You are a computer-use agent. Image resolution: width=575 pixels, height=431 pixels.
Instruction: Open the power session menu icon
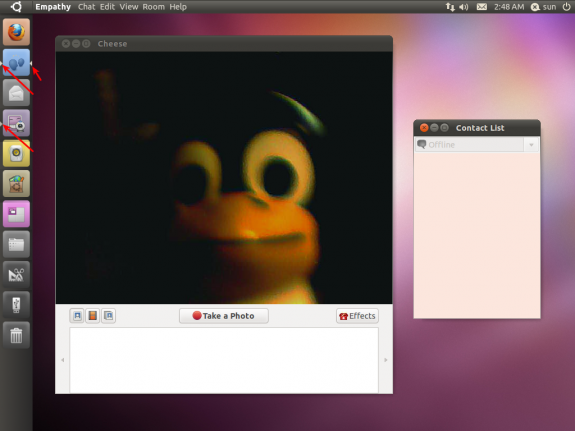coord(567,7)
